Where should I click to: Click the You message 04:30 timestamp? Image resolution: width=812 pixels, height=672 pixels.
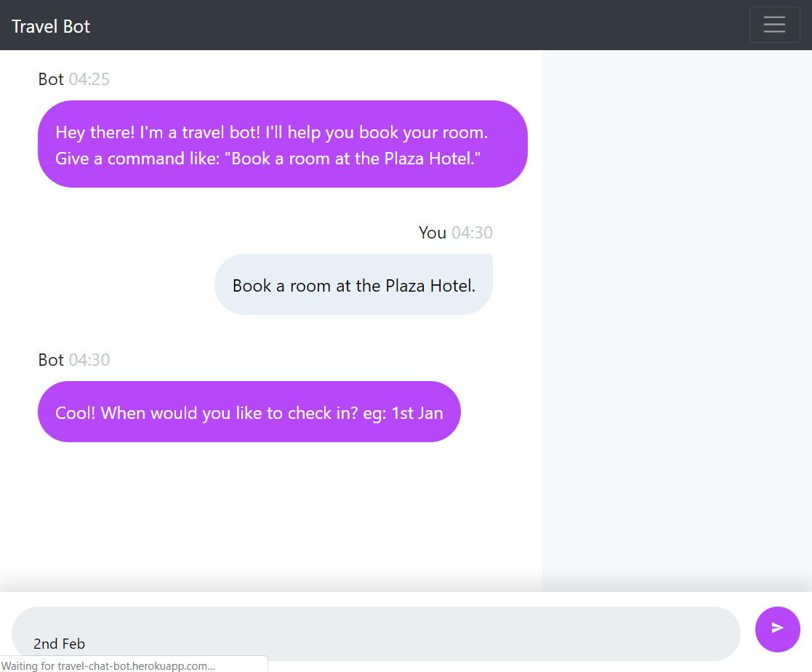(472, 233)
